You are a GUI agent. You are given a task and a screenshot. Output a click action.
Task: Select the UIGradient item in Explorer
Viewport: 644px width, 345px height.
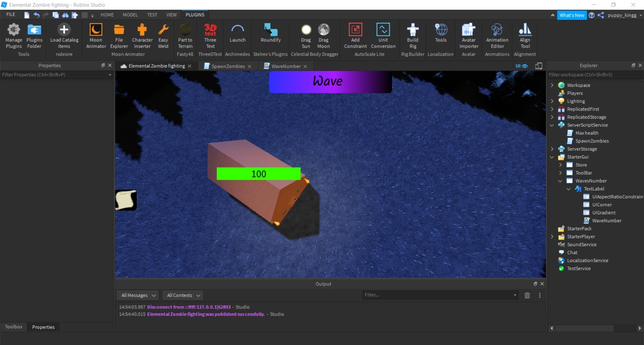603,213
